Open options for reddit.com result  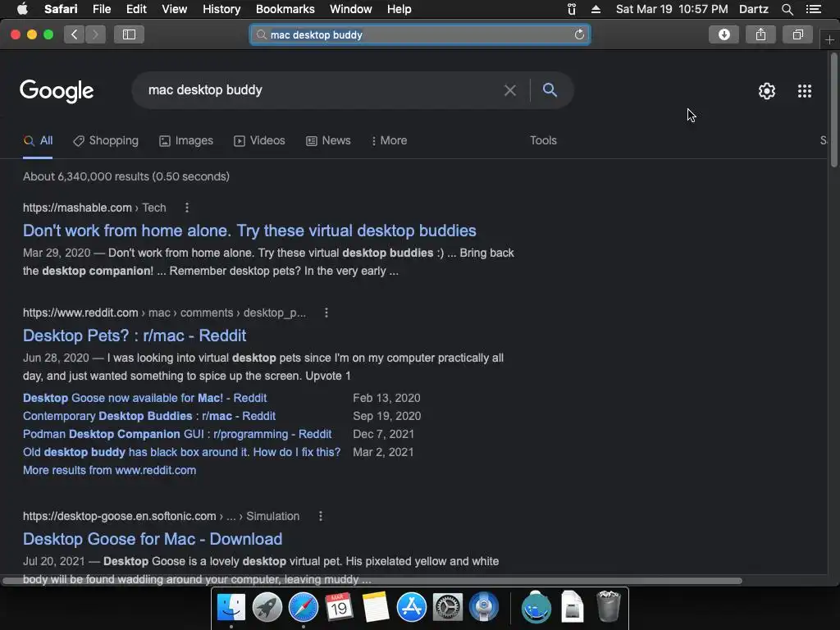(x=326, y=313)
